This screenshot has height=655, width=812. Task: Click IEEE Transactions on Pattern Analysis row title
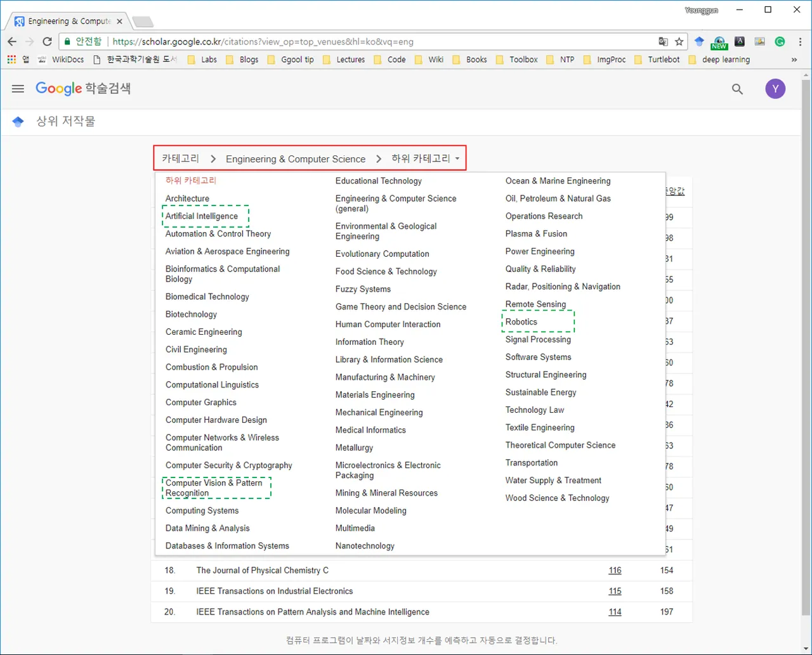pyautogui.click(x=313, y=613)
